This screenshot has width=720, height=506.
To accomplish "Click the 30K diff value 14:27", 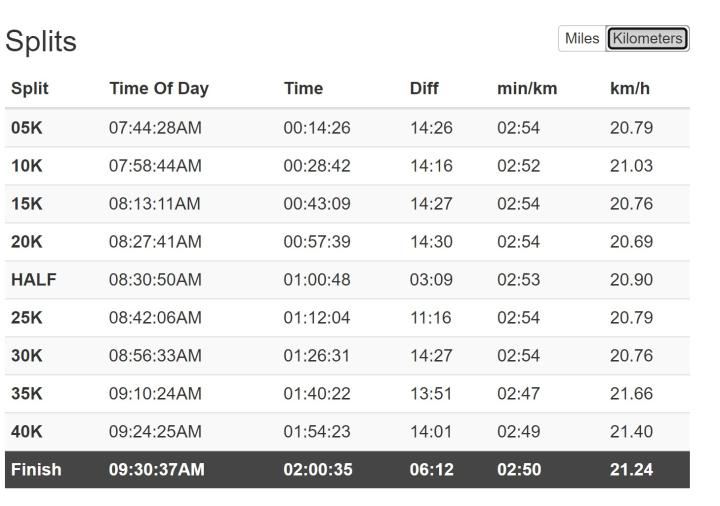I will (x=431, y=356).
